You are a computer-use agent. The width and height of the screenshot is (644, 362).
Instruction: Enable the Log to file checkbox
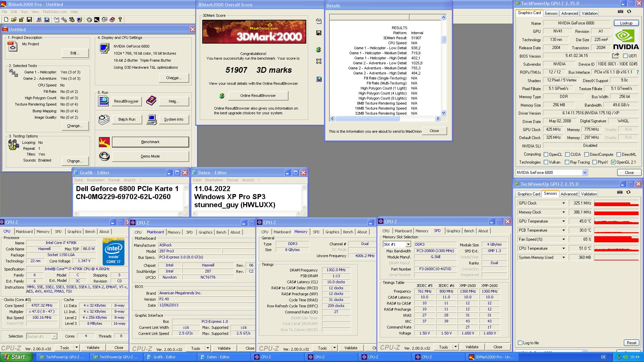tap(520, 343)
